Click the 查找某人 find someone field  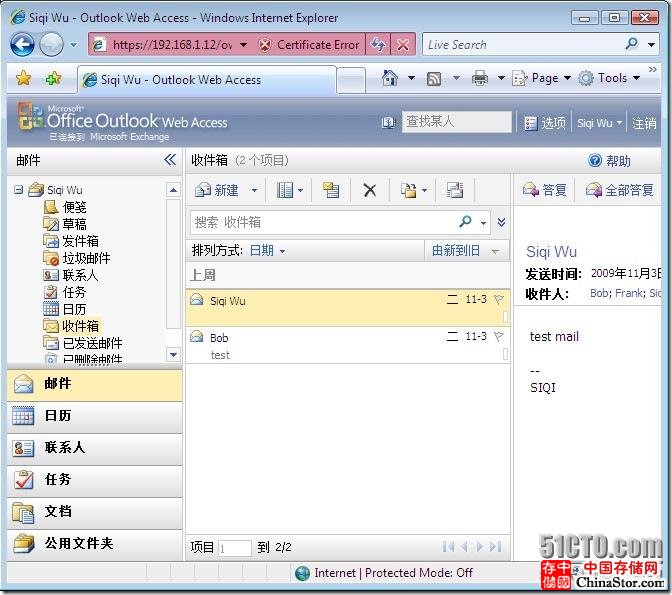coord(456,122)
